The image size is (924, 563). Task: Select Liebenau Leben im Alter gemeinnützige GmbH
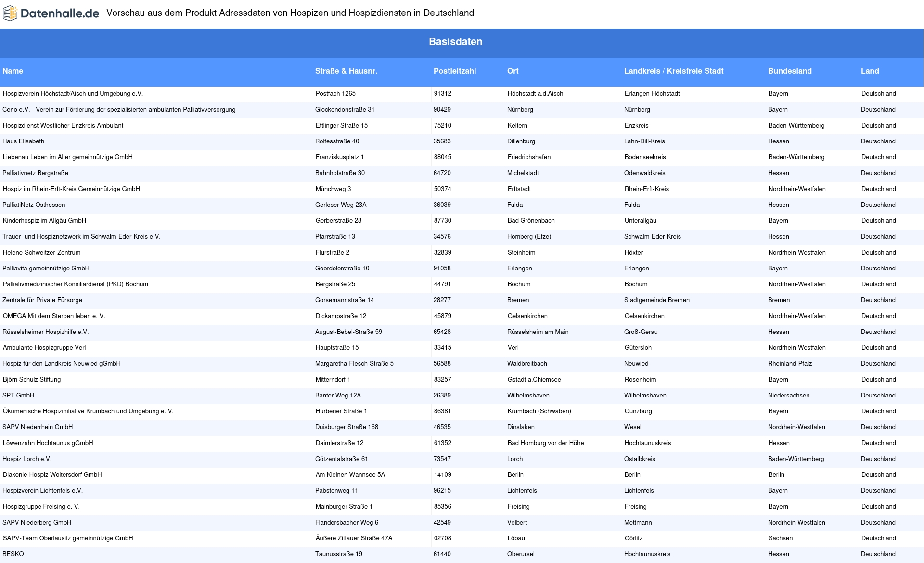click(x=68, y=157)
